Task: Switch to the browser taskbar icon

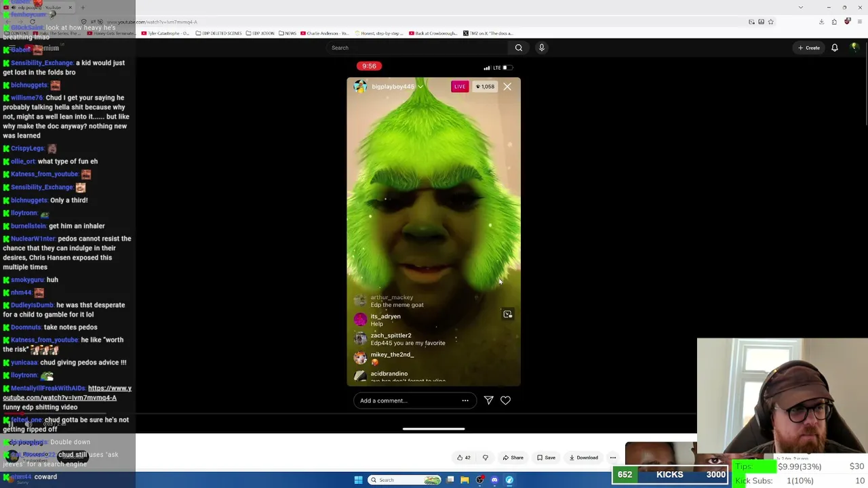Action: click(509, 480)
